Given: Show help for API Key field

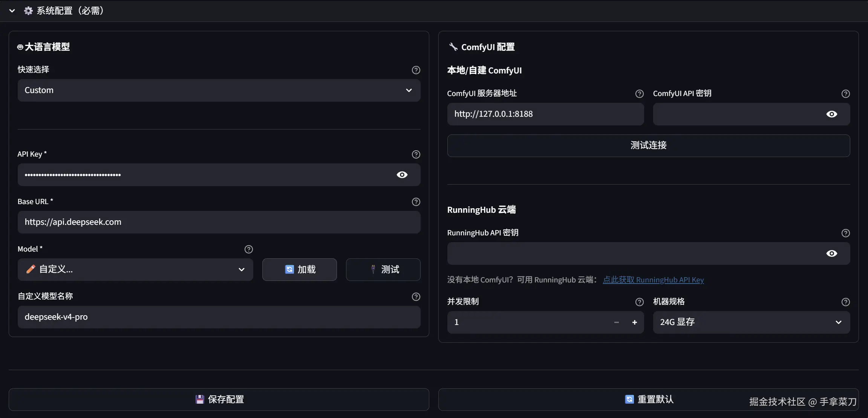Looking at the screenshot, I should [416, 154].
